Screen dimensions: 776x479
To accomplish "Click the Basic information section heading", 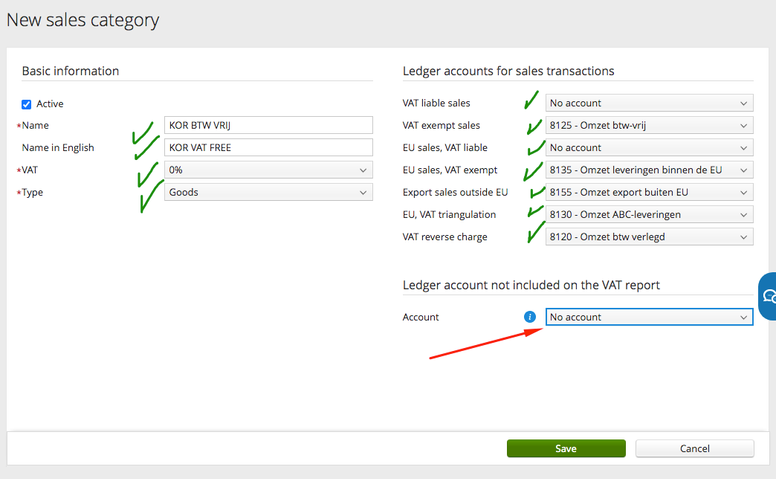I will pyautogui.click(x=70, y=71).
